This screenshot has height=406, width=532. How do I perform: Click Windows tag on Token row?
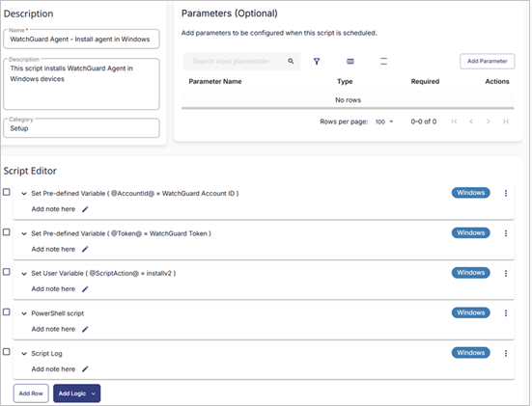[470, 232]
